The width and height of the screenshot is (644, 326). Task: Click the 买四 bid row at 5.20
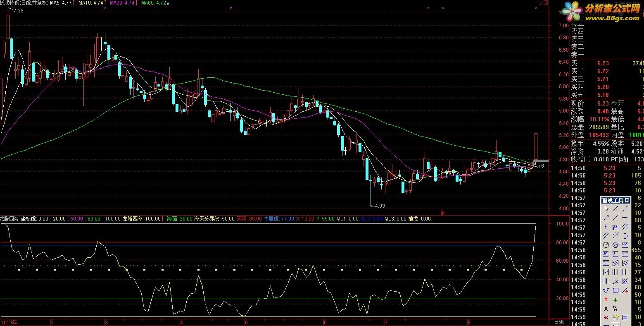pos(607,87)
